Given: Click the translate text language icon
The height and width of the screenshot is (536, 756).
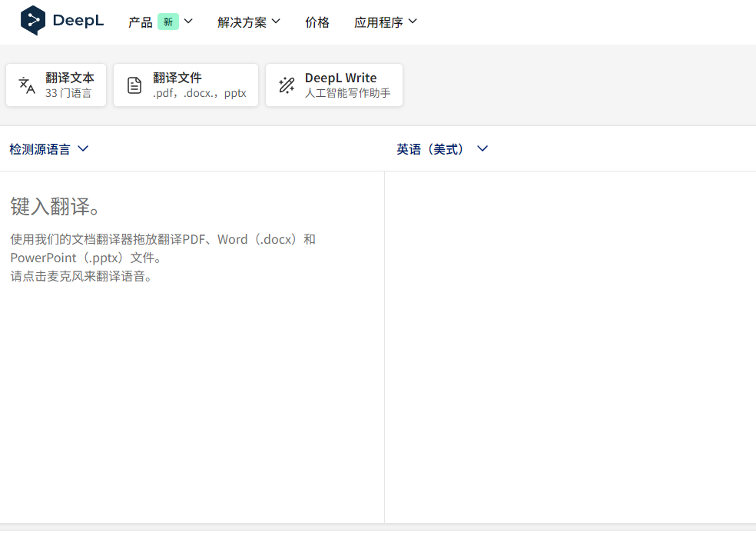Looking at the screenshot, I should coord(27,85).
